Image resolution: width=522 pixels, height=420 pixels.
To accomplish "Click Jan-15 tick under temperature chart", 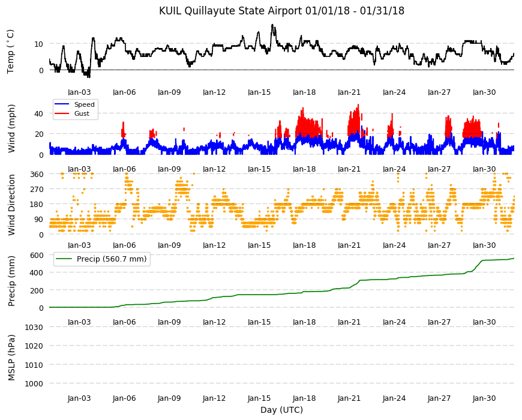I will click(259, 92).
